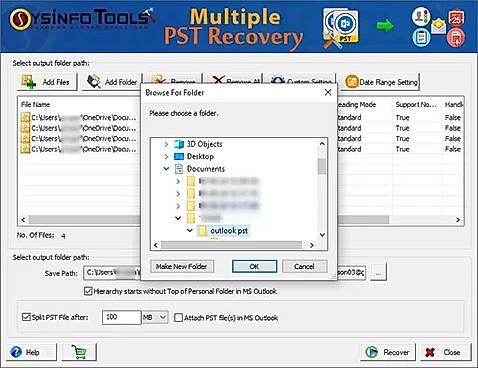The width and height of the screenshot is (478, 368).
Task: Toggle Split PST File after checkbox
Action: (26, 317)
